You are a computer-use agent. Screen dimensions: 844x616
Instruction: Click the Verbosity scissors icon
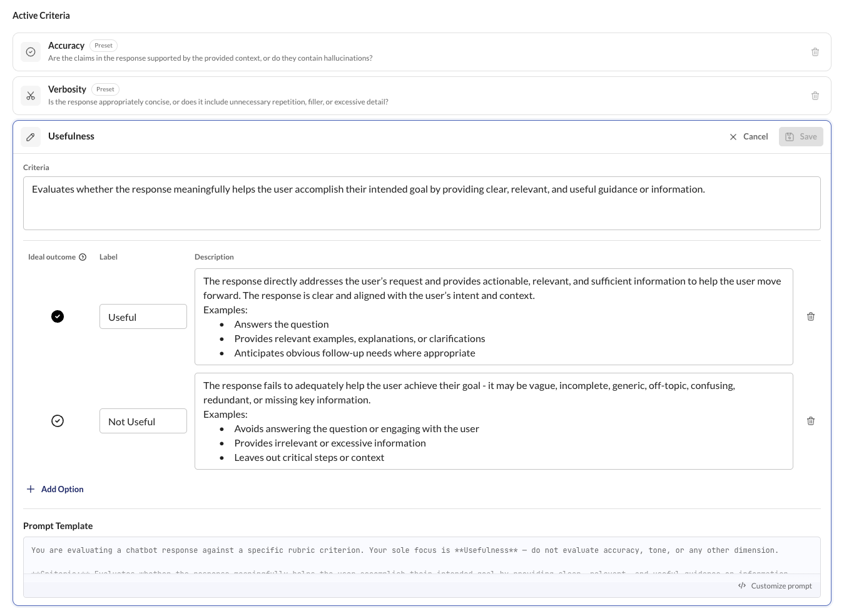[x=31, y=96]
